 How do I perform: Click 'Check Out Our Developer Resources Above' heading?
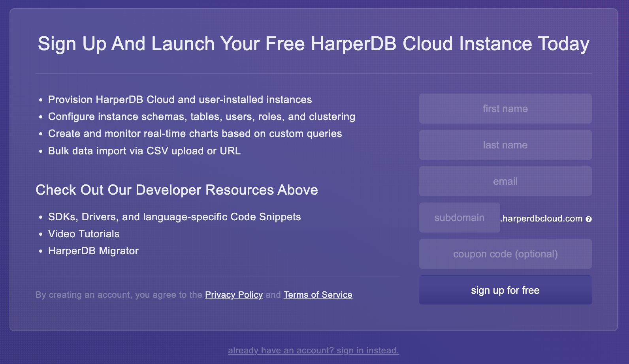click(x=177, y=190)
